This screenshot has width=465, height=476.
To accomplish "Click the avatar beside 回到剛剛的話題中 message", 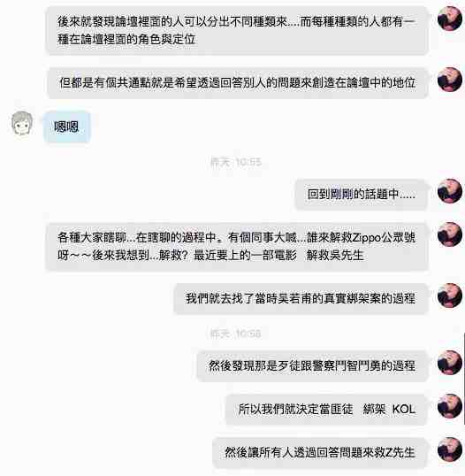I will click(x=450, y=191).
